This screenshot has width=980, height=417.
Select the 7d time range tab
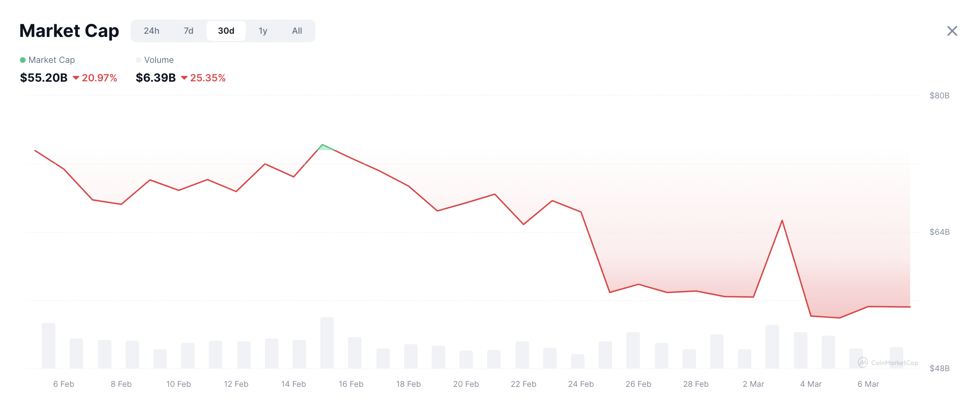pos(188,31)
